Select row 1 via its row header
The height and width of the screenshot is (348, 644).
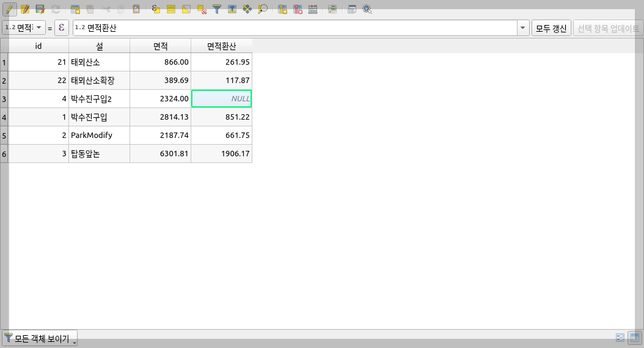[x=4, y=62]
